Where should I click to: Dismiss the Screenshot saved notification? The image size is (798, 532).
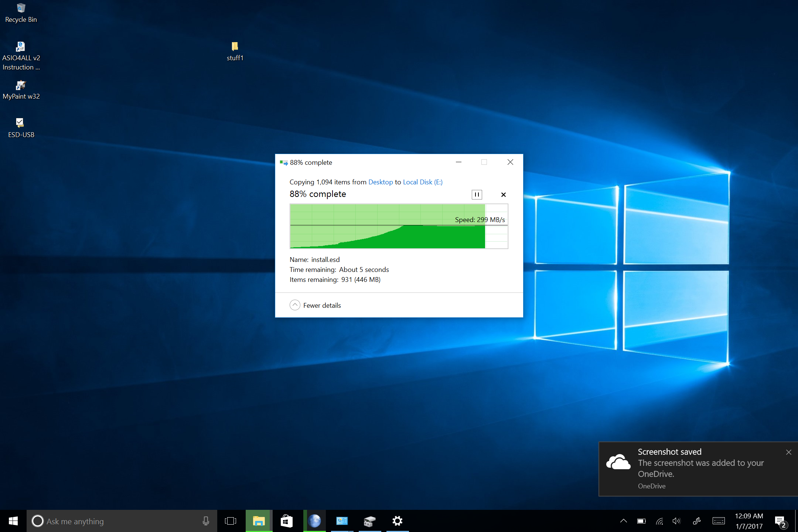pos(788,452)
